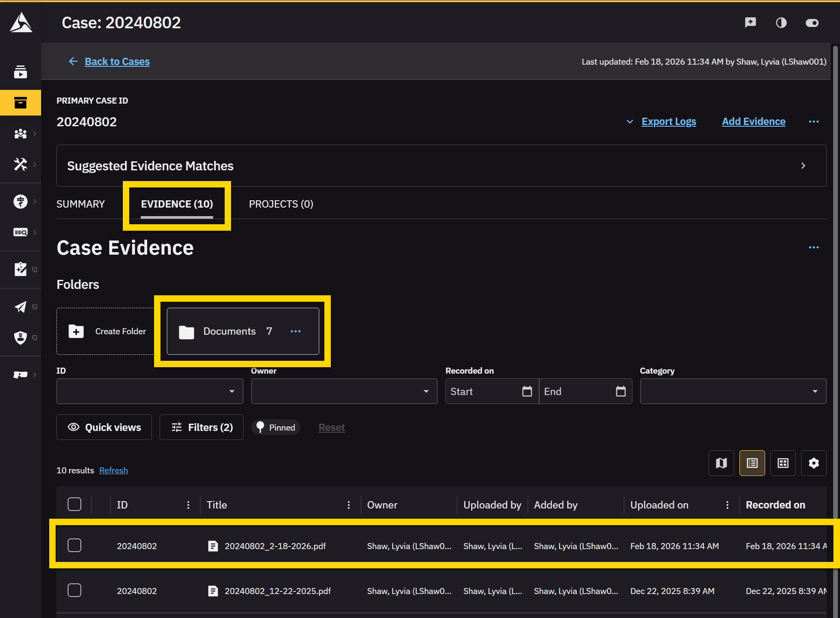The height and width of the screenshot is (618, 840).
Task: Click the Add Evidence link
Action: 753,121
